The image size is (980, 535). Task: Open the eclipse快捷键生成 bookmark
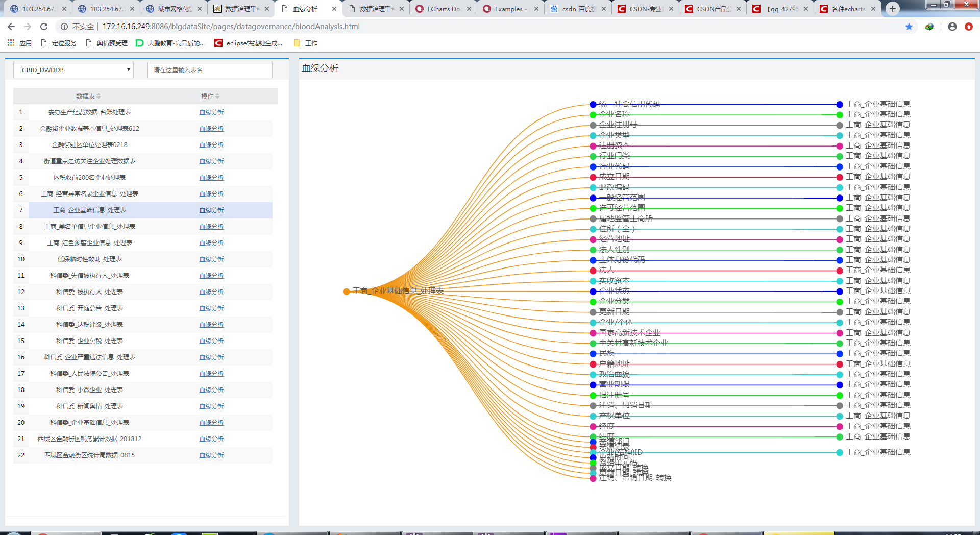[x=249, y=43]
